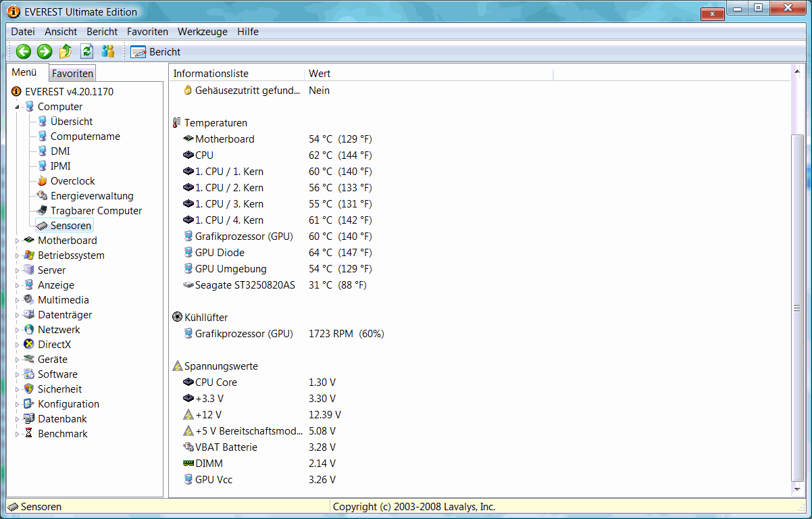Switch to the Favoriten tab in sidebar

(x=72, y=73)
